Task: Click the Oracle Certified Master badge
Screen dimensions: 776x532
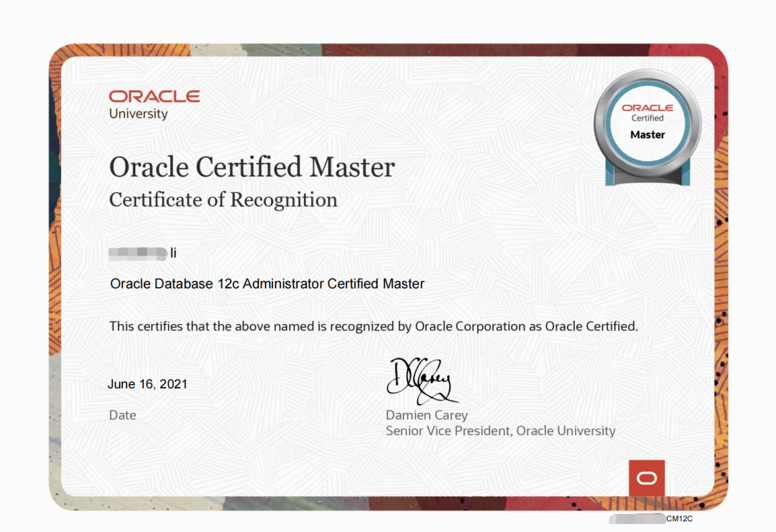Action: pyautogui.click(x=647, y=128)
